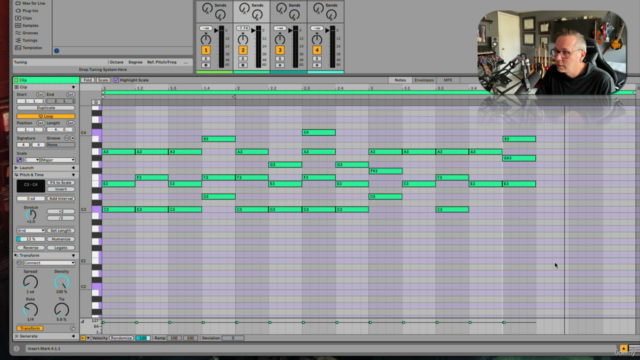Switch to the MPE tab

point(448,80)
